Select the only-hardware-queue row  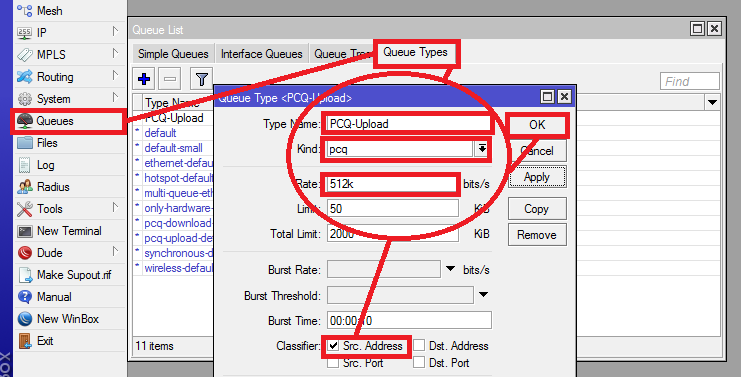173,208
